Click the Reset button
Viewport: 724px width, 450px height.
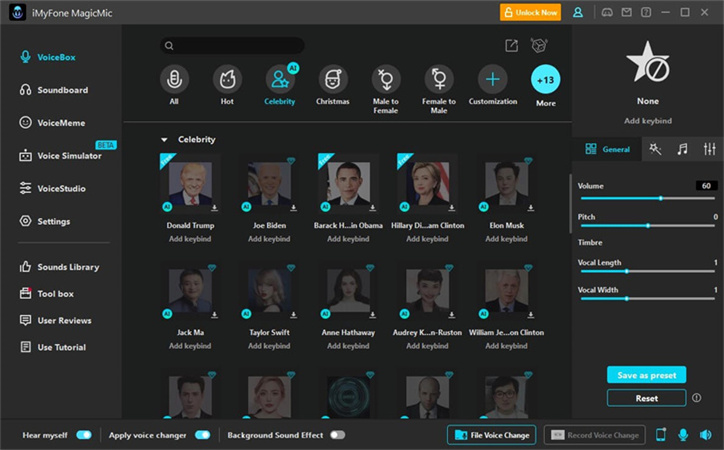(646, 398)
